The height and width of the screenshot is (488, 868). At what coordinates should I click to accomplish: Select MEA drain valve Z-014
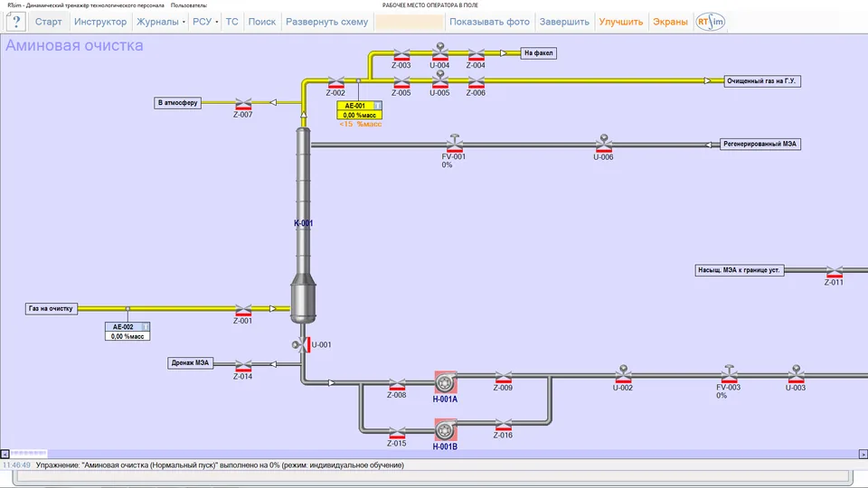click(x=243, y=366)
